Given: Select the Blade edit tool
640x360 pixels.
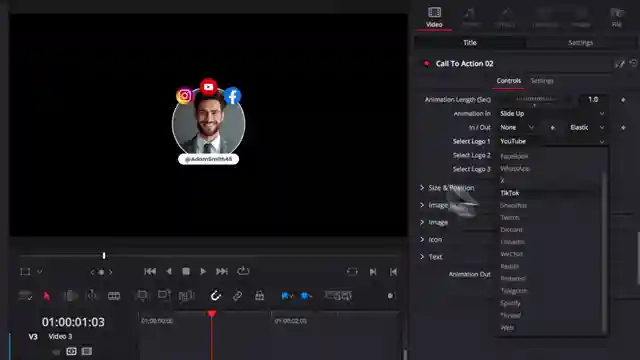Looking at the screenshot, I should (x=114, y=296).
